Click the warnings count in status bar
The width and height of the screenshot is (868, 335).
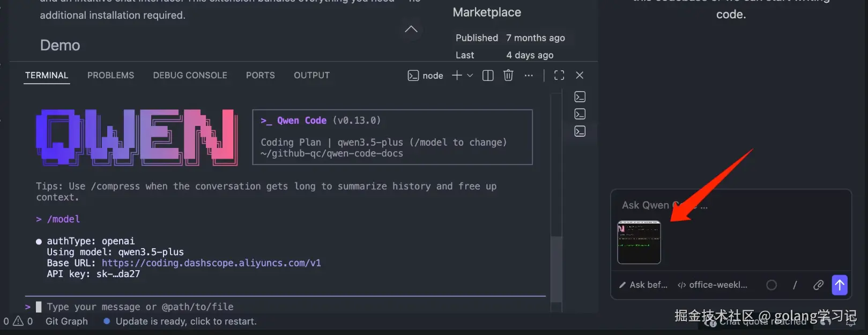[23, 322]
